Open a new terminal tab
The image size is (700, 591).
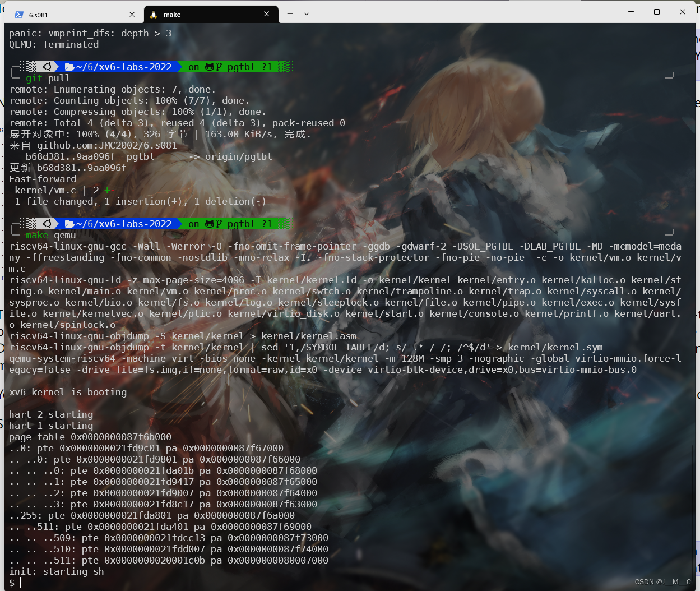coord(290,14)
